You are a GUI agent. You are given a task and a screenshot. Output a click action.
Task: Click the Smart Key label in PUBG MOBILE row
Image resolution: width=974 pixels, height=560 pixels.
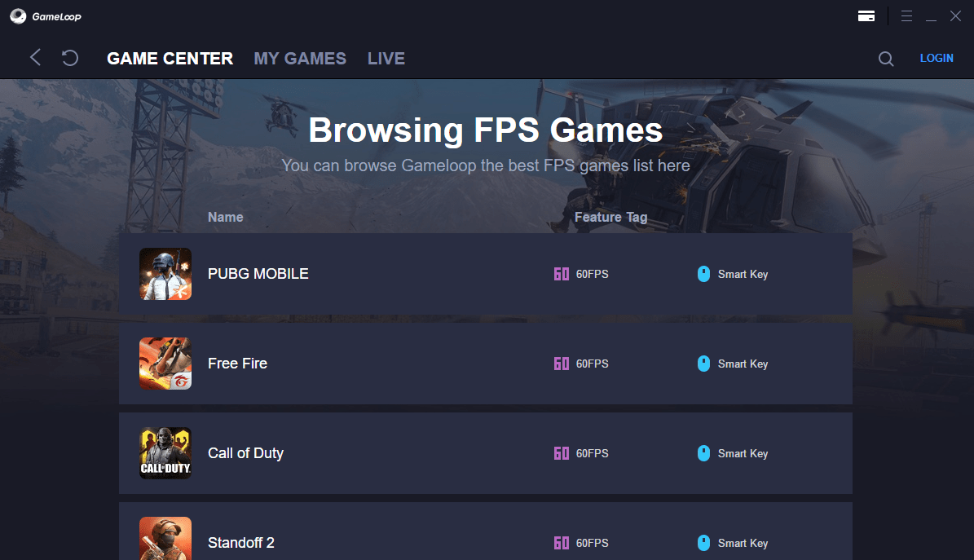click(743, 275)
